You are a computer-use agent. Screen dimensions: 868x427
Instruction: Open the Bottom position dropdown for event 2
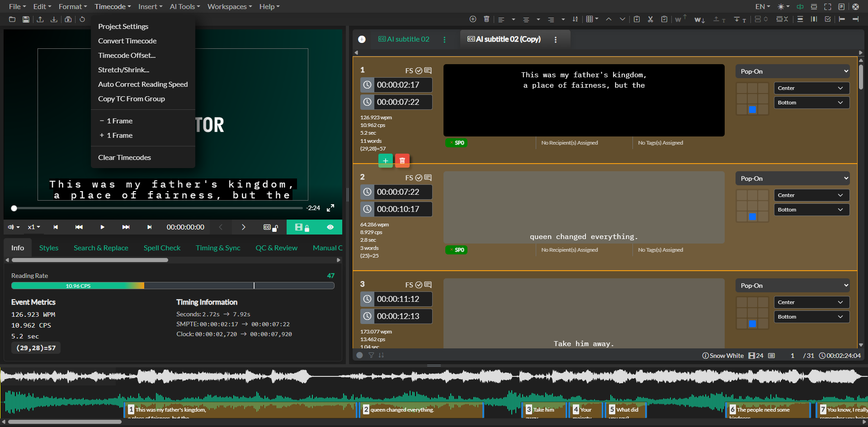pos(811,210)
